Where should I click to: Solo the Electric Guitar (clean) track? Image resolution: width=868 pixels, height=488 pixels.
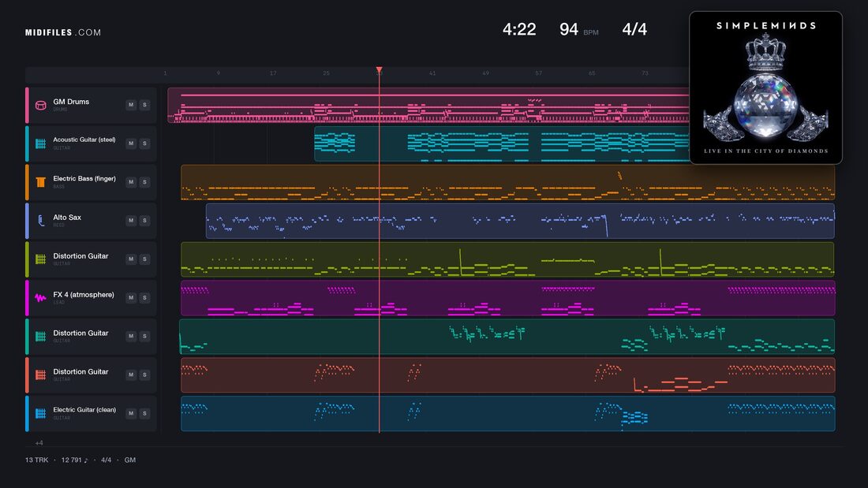pos(144,413)
